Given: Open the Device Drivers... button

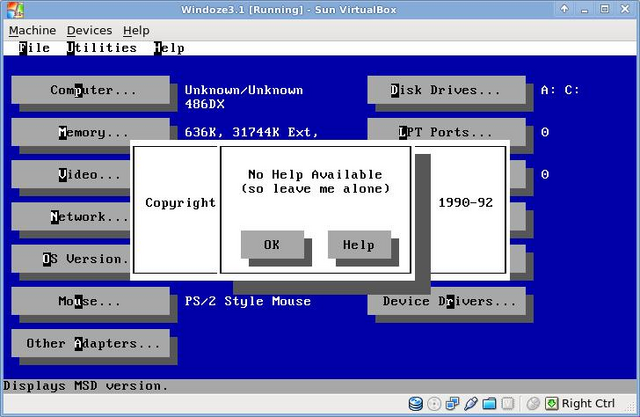Looking at the screenshot, I should point(447,301).
